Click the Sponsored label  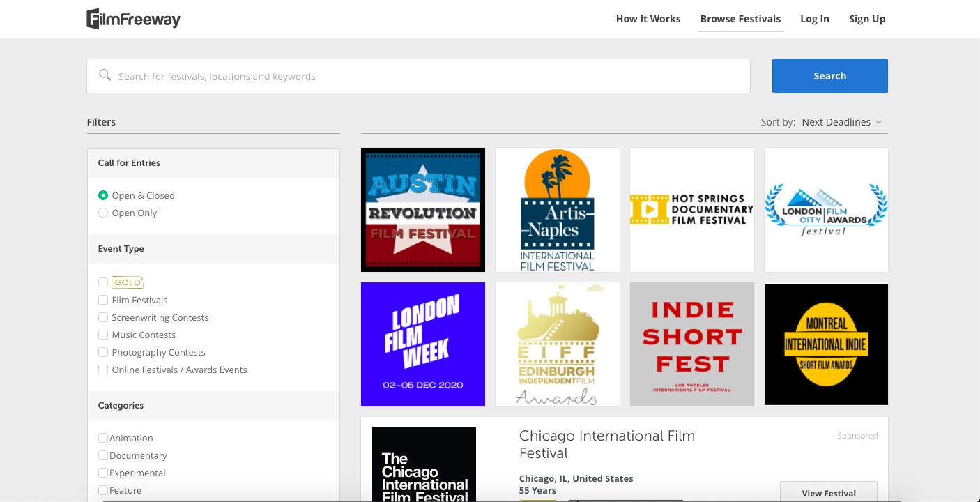coord(857,436)
